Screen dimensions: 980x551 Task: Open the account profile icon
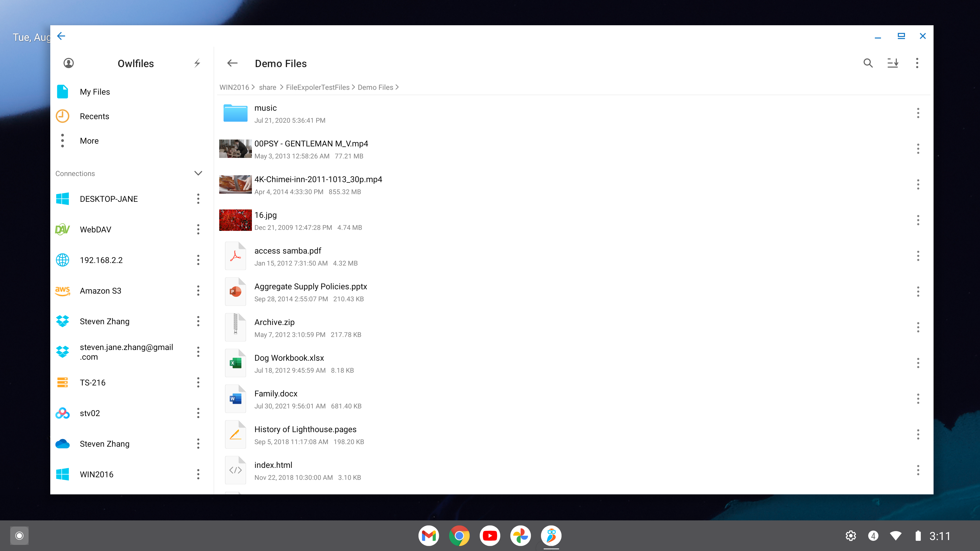click(68, 63)
